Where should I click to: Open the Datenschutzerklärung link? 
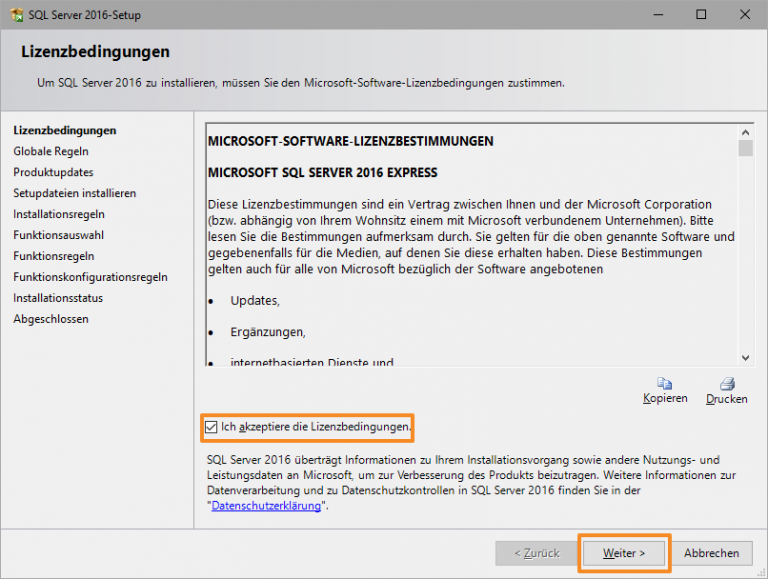[x=266, y=506]
